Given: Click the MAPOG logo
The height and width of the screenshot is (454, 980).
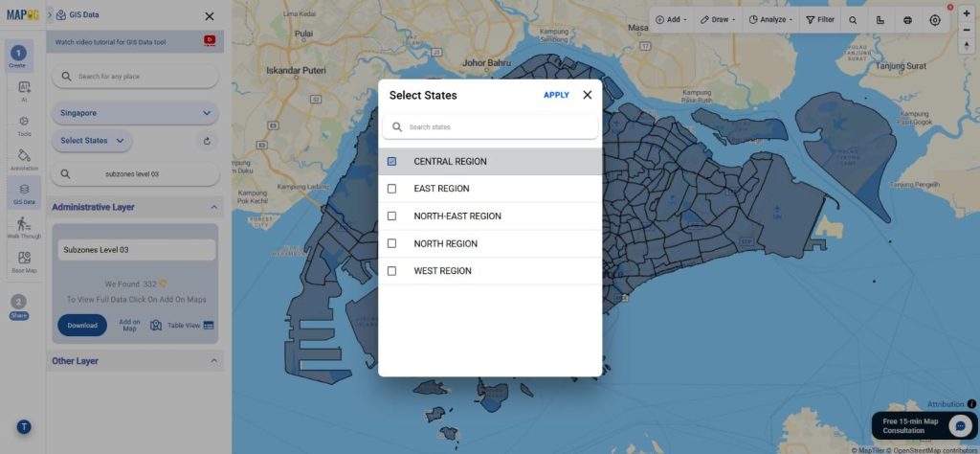Looking at the screenshot, I should tap(23, 15).
